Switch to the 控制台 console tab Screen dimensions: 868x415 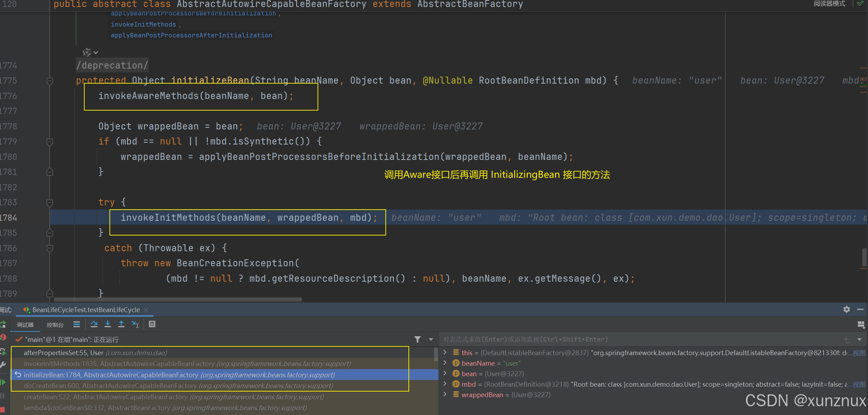pos(55,325)
